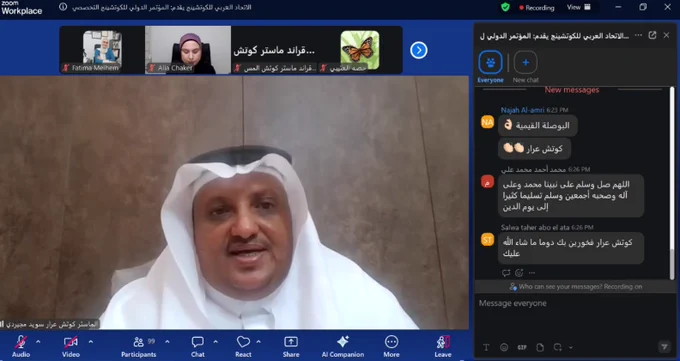Click the Zoom Workplace logo
680x361 pixels.
coord(21,8)
